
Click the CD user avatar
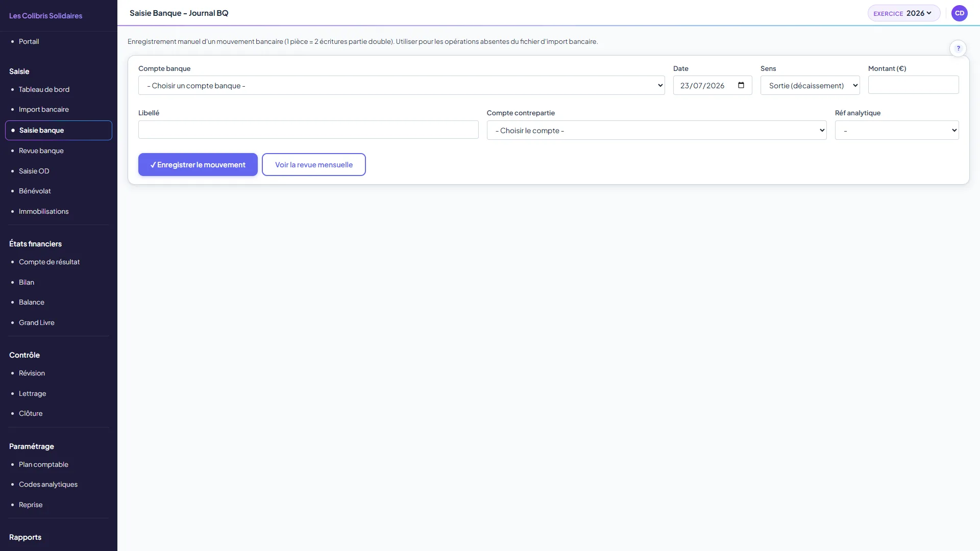(960, 13)
